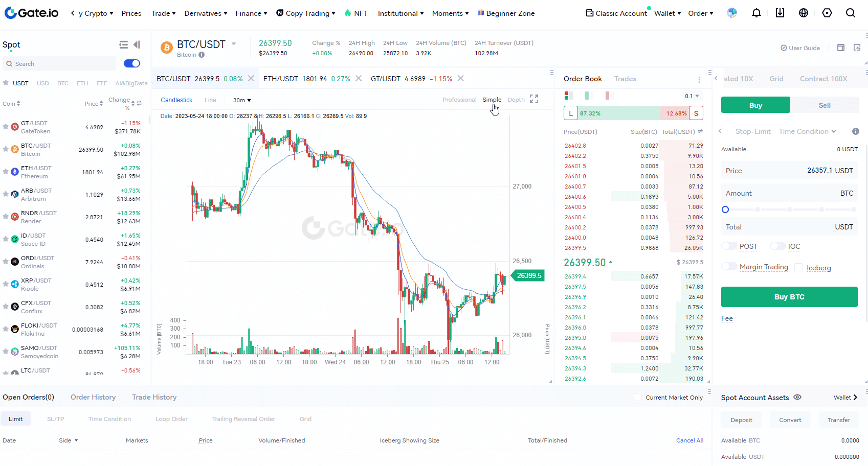Open the Trade dropdown menu
The height and width of the screenshot is (466, 868).
164,13
